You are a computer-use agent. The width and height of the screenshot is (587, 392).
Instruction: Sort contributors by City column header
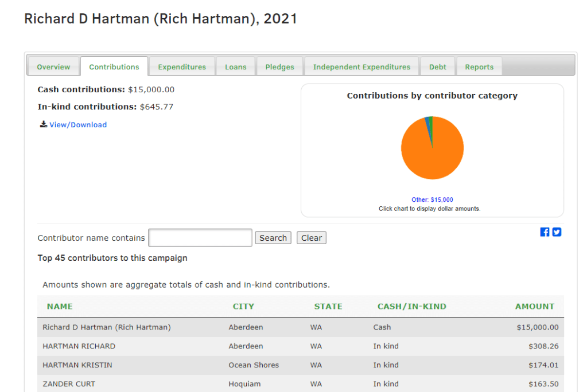243,307
